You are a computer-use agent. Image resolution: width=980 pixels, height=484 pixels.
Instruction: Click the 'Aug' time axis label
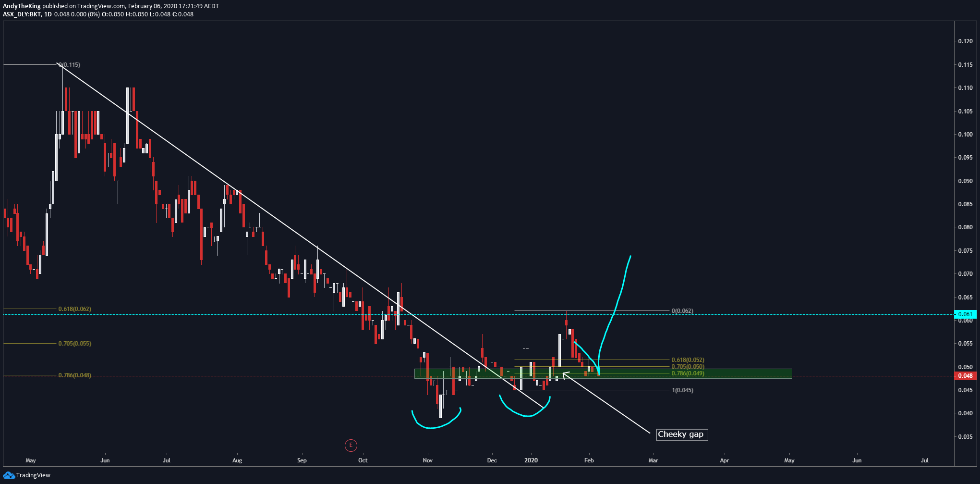pyautogui.click(x=237, y=460)
